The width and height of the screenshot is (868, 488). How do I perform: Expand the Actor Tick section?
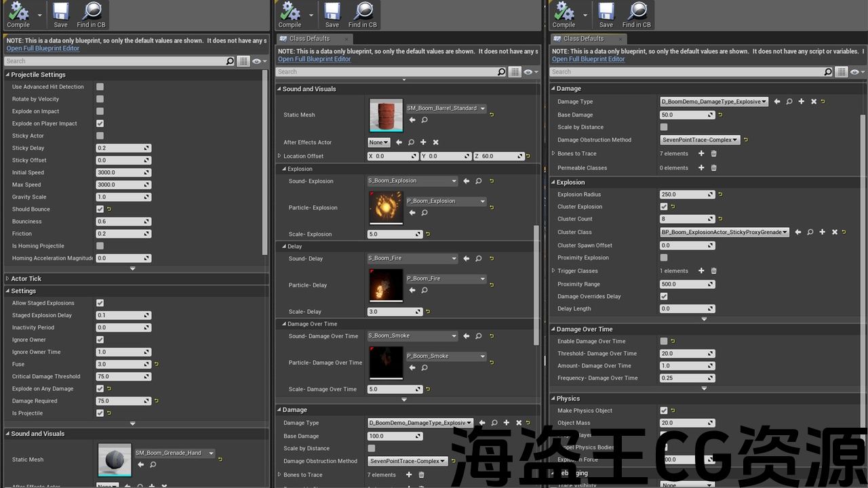[x=7, y=279]
